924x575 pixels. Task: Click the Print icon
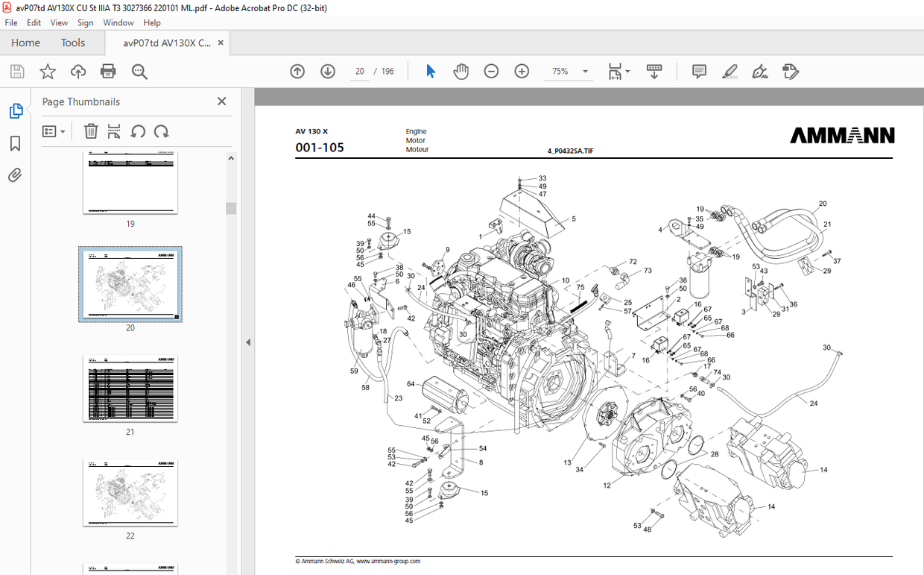click(108, 71)
